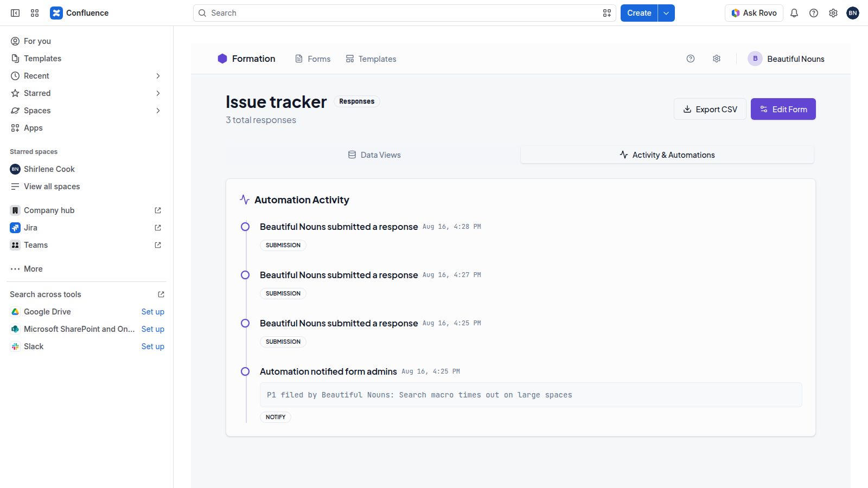Set up Slack integration
Image resolution: width=868 pixels, height=488 pixels.
153,346
